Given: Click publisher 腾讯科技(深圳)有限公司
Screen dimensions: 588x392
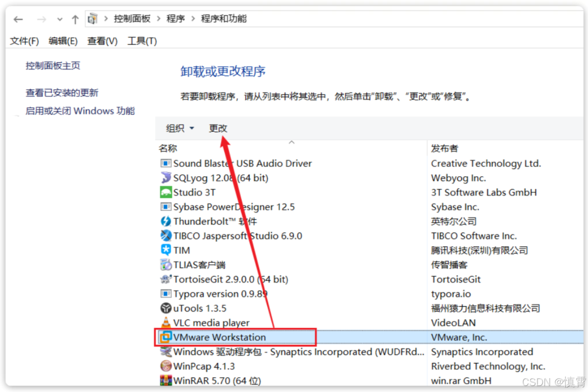Looking at the screenshot, I should (480, 250).
